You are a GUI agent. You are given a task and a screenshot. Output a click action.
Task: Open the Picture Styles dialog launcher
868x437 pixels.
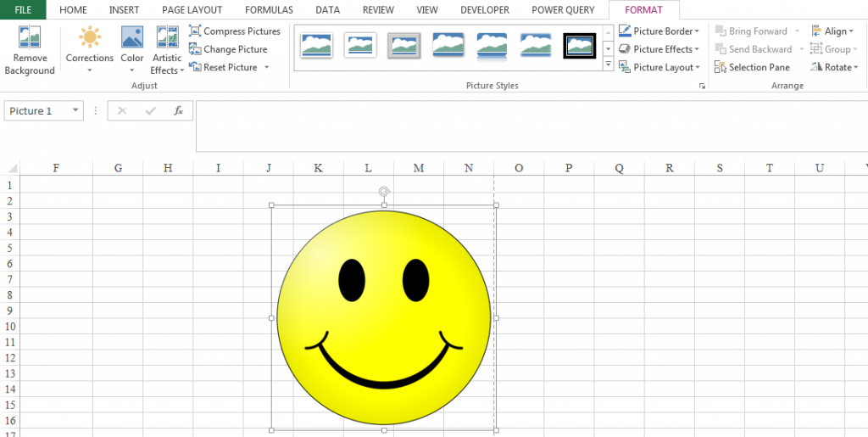click(702, 86)
